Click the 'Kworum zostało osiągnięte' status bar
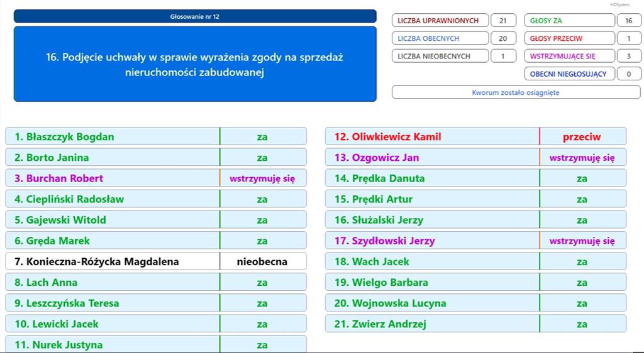 click(516, 92)
